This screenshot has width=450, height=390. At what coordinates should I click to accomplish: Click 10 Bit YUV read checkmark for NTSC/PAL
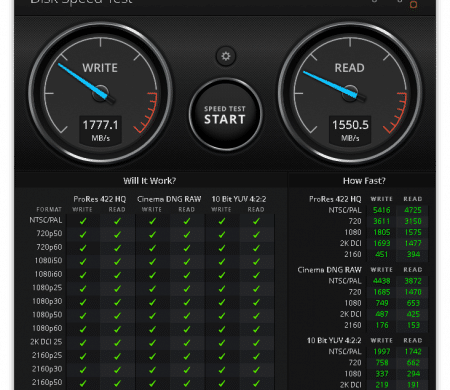(256, 221)
